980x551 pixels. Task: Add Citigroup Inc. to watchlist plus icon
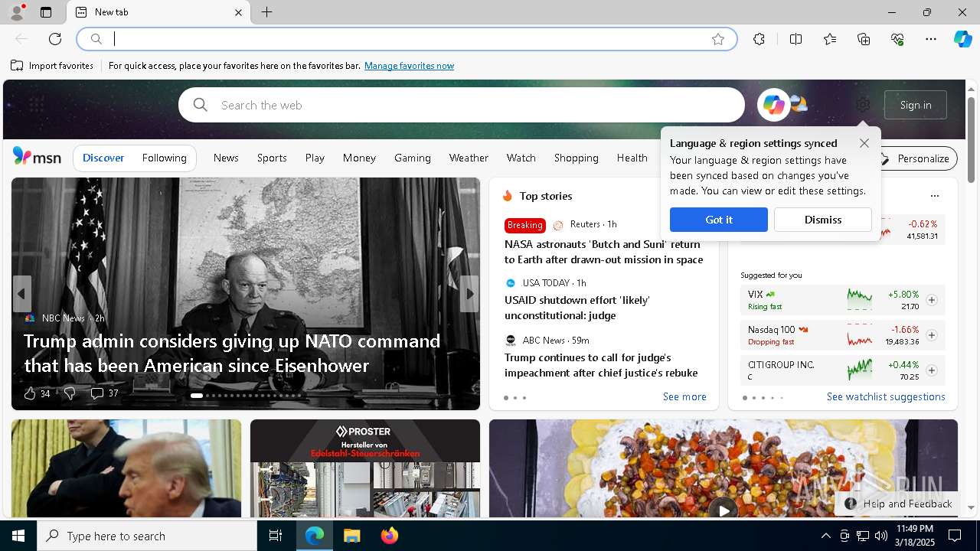tap(932, 370)
